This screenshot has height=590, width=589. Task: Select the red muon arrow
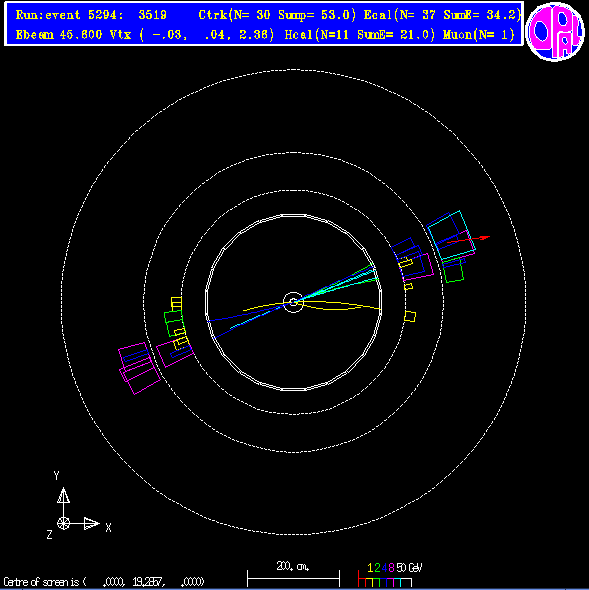pyautogui.click(x=469, y=239)
